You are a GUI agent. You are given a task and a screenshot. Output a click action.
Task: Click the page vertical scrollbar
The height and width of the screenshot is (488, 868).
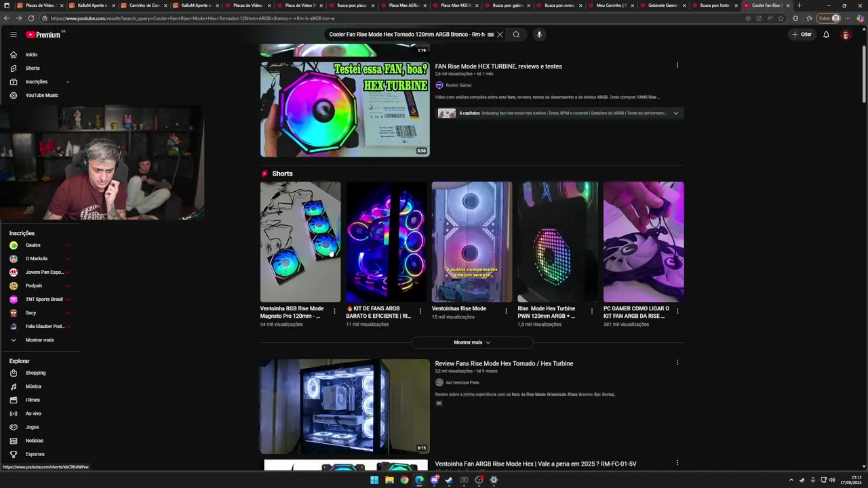(x=863, y=75)
